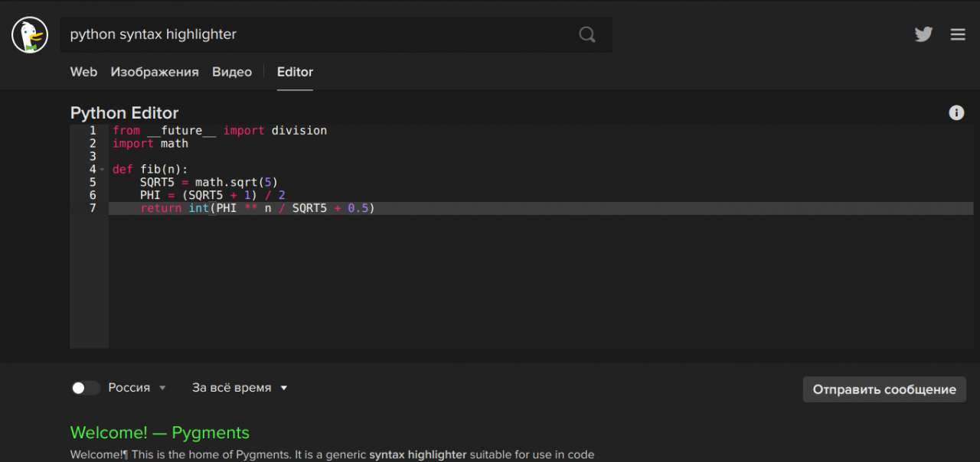
Task: Select the Editor tab
Action: click(295, 72)
